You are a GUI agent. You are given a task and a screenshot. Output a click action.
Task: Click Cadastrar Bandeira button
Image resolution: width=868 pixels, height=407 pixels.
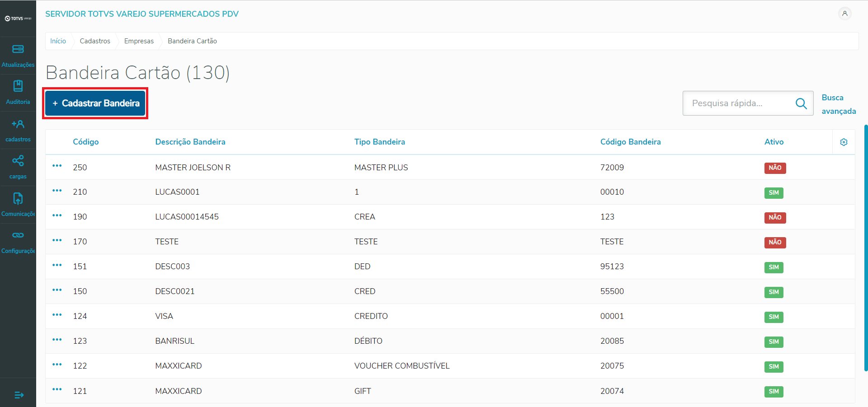pos(95,103)
